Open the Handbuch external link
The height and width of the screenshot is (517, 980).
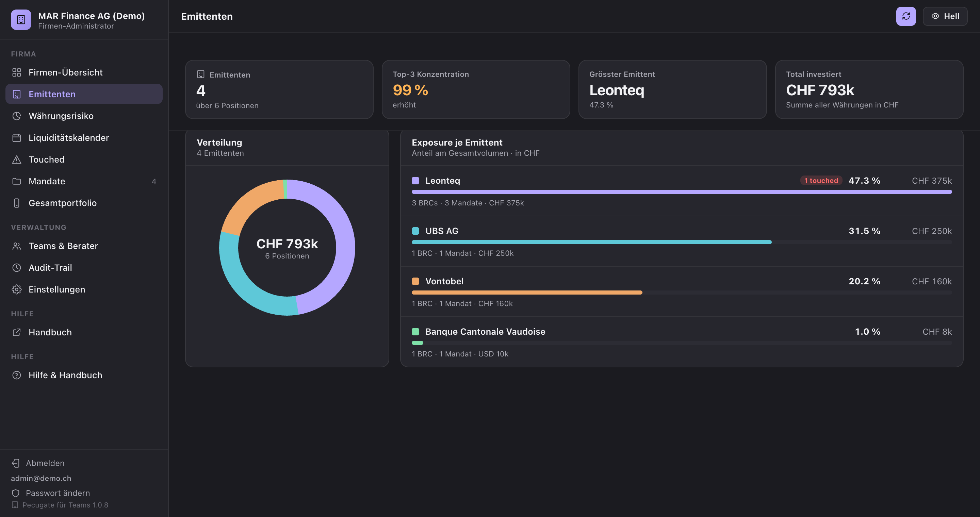point(84,332)
